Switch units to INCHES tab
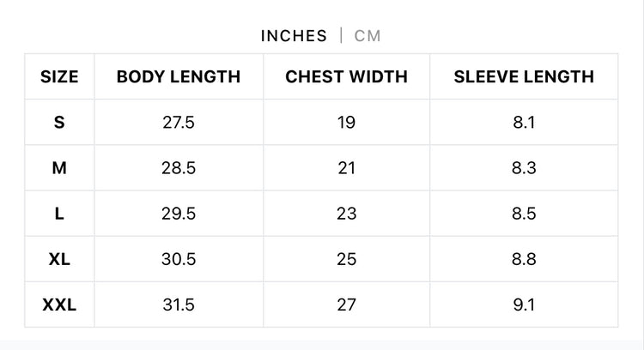Image resolution: width=644 pixels, height=350 pixels. click(294, 36)
